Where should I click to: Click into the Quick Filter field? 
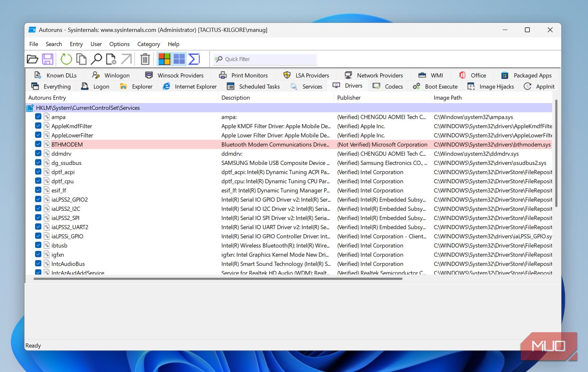[x=265, y=59]
